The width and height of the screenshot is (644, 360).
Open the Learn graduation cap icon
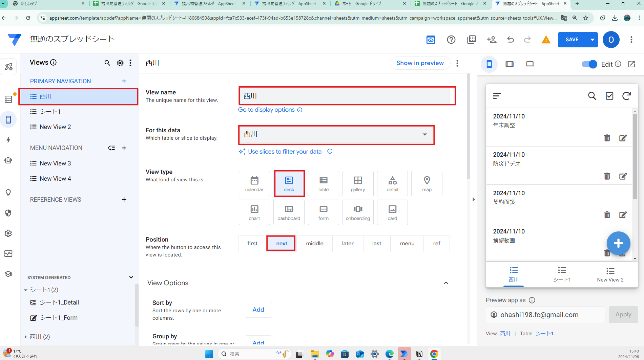pos(8,274)
